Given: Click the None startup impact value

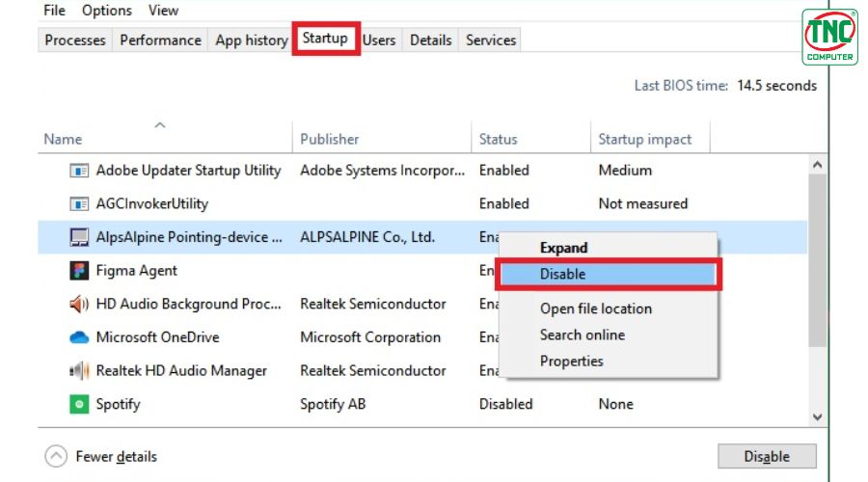Looking at the screenshot, I should tap(615, 404).
